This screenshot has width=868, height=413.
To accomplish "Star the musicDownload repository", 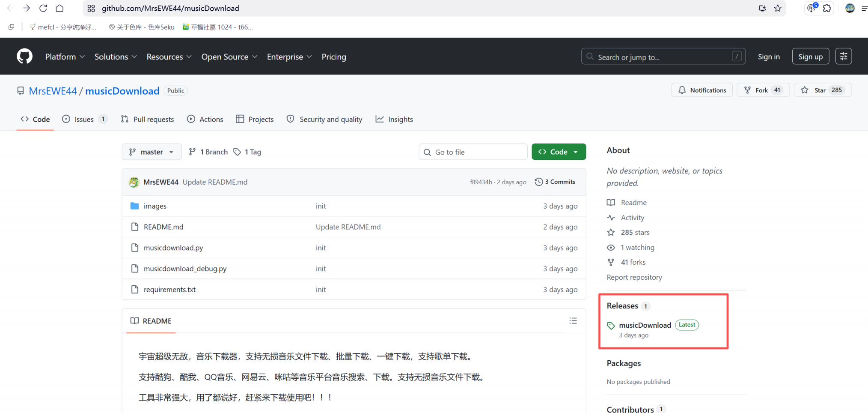I will pos(822,90).
